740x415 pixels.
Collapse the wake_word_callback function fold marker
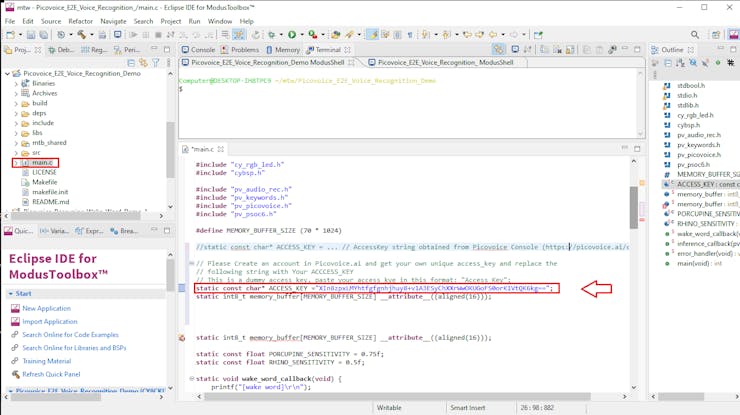tap(192, 379)
